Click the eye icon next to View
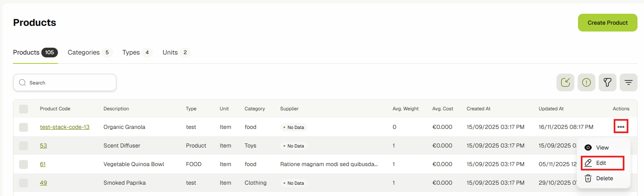Viewport: 644px width, 196px height. (x=588, y=148)
